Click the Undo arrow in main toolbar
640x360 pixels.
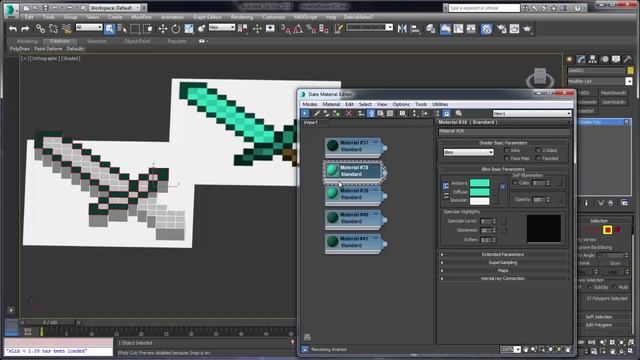click(x=13, y=29)
